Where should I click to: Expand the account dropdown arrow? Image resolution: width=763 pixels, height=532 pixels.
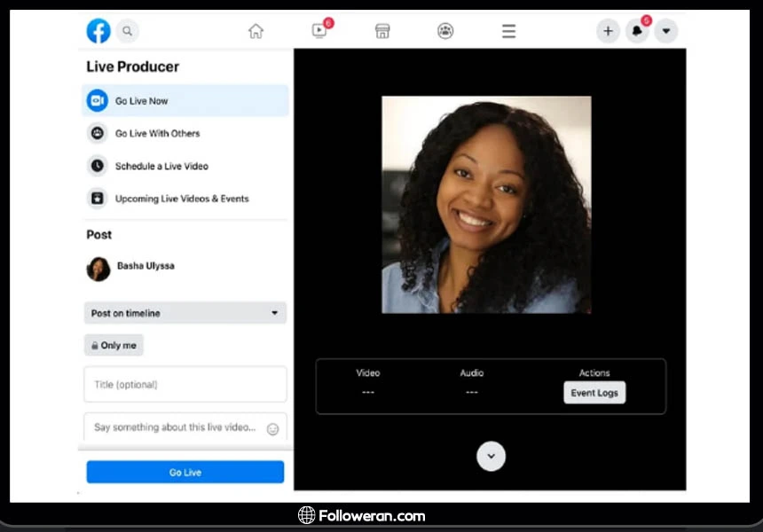(x=666, y=31)
